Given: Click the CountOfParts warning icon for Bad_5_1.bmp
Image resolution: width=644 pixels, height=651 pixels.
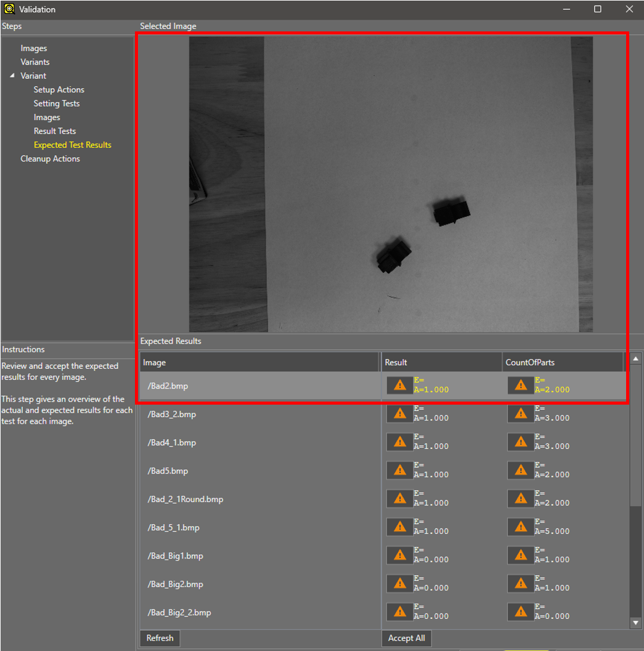Looking at the screenshot, I should [x=521, y=527].
